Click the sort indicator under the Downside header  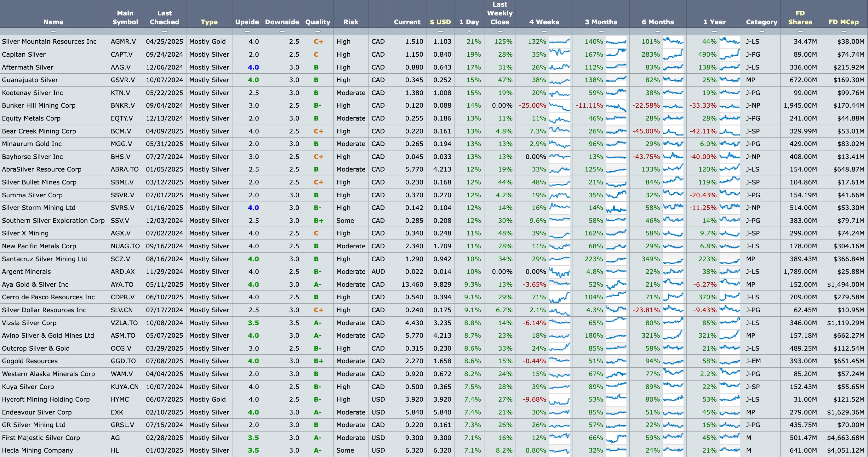coord(282,31)
